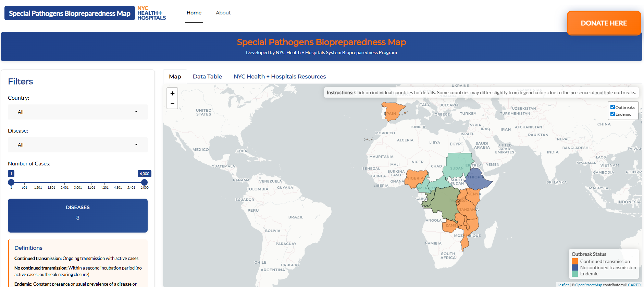Open the Country dropdown
The image size is (644, 287).
tap(78, 112)
